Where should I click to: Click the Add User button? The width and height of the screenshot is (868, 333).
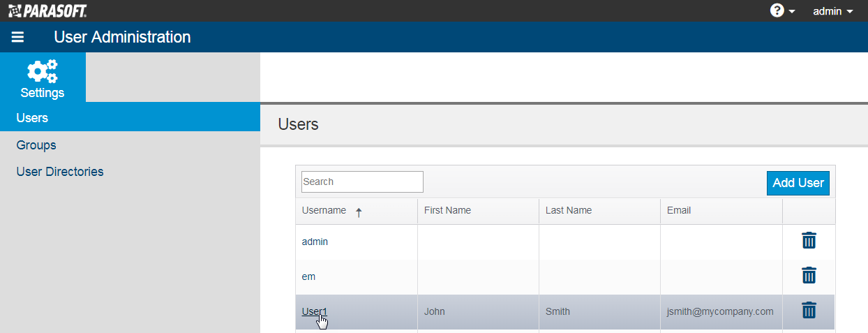tap(798, 183)
